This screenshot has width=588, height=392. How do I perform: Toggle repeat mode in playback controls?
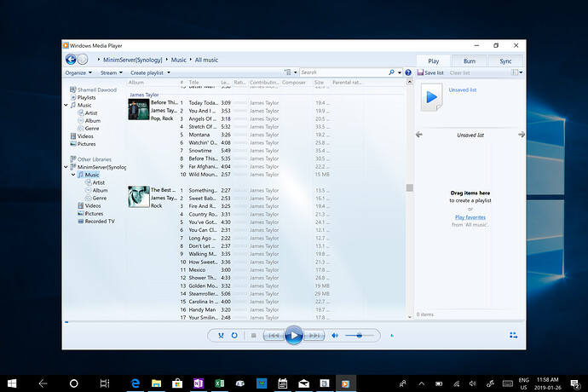click(x=234, y=336)
